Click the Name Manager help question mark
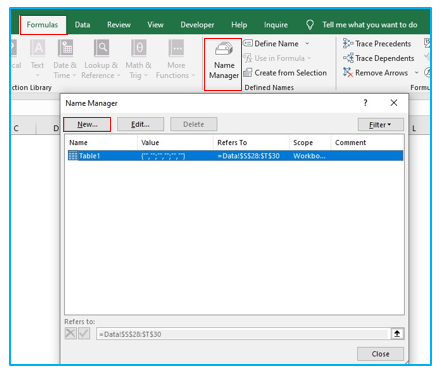This screenshot has height=376, width=441. coord(365,103)
